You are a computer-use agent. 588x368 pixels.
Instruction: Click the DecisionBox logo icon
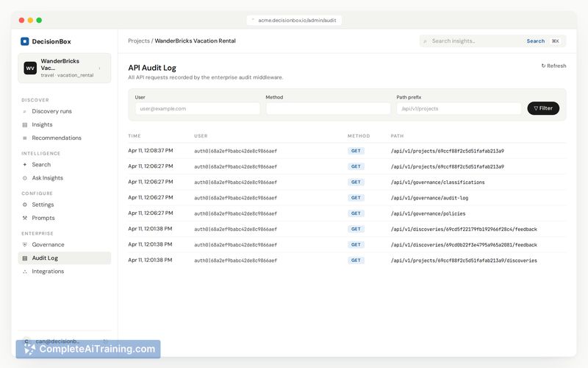pyautogui.click(x=25, y=41)
